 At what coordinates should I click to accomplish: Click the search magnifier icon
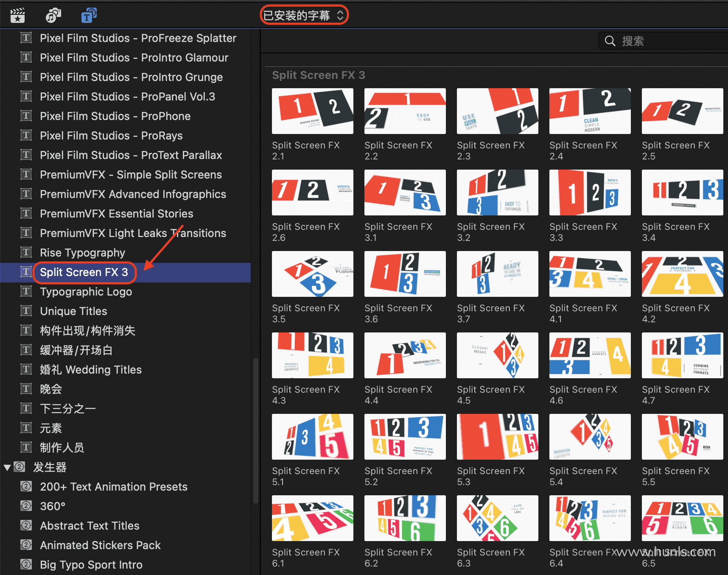[610, 41]
